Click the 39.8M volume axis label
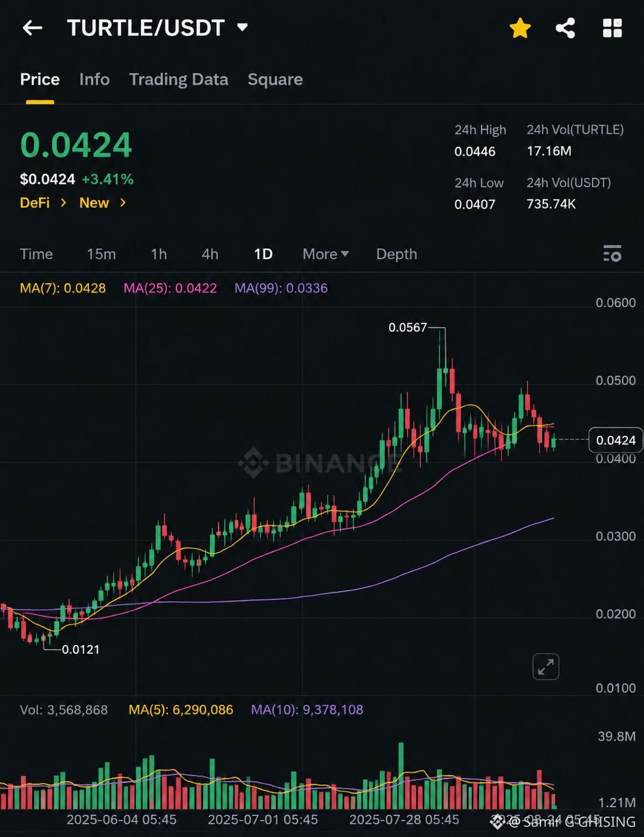 coord(616,736)
